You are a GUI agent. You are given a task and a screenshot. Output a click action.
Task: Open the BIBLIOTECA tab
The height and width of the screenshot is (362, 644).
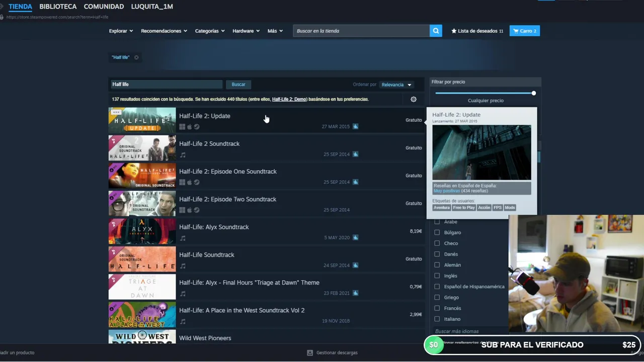pyautogui.click(x=58, y=7)
